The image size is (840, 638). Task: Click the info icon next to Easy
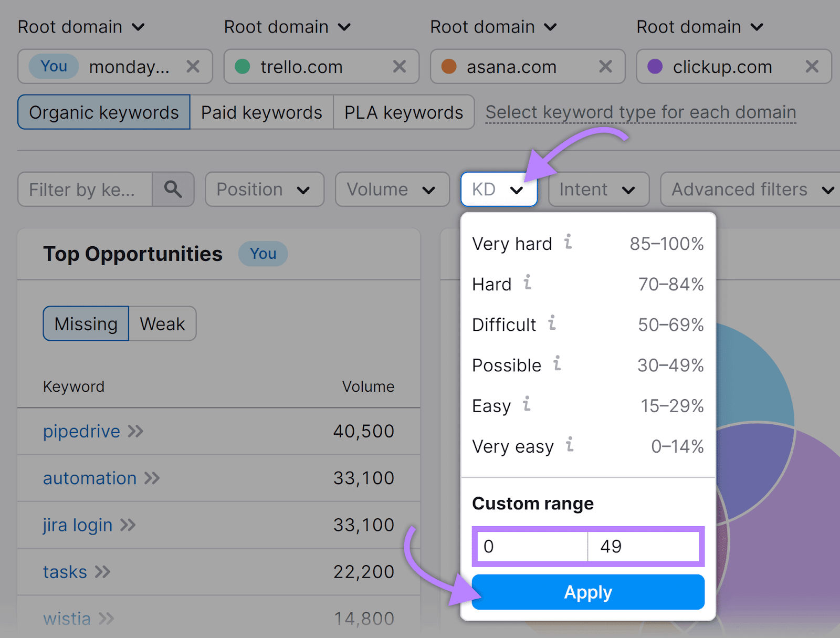(527, 404)
